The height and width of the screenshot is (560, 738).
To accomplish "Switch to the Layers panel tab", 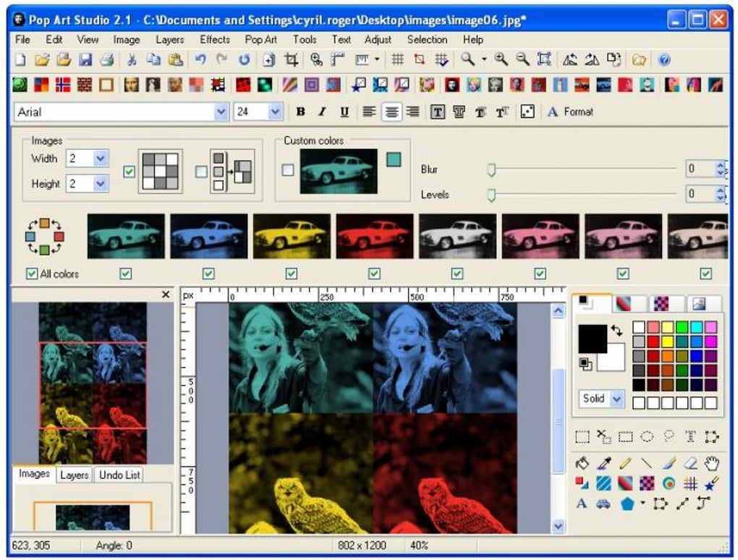I will coord(75,475).
